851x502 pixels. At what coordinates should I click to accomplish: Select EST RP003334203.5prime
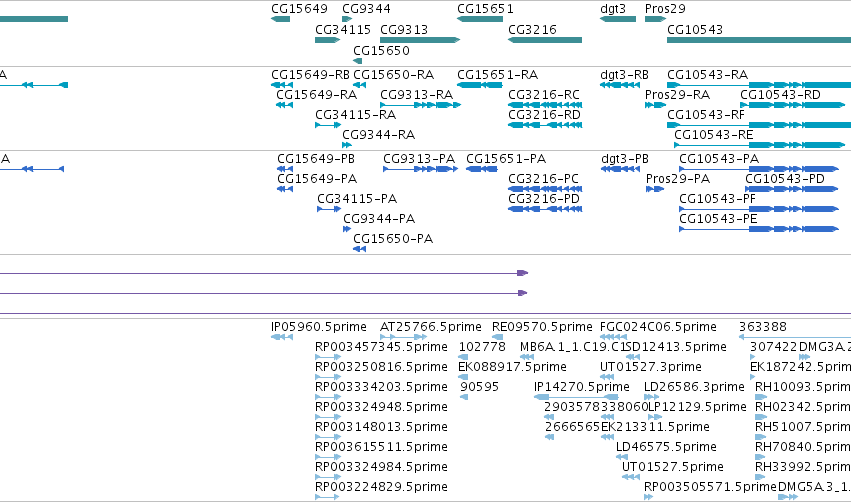tap(328, 397)
